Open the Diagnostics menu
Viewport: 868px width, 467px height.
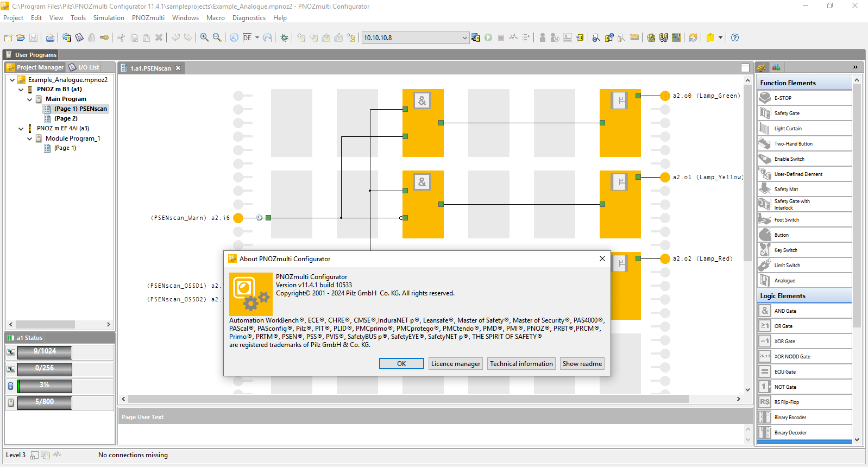pos(249,18)
